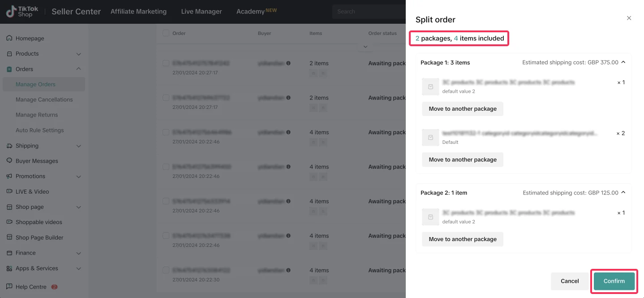644x298 pixels.
Task: Click the Promotions megaphone icon
Action: point(9,176)
